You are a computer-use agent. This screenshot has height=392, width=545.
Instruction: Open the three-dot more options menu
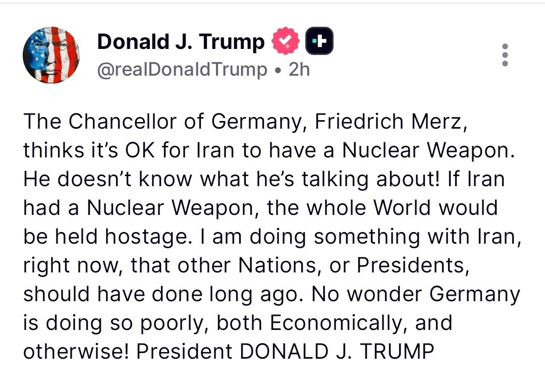click(505, 55)
